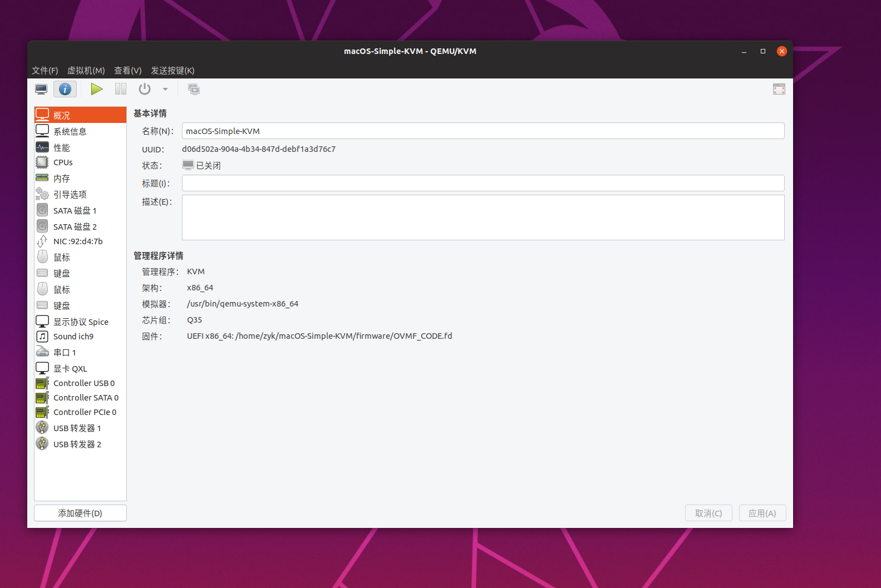This screenshot has height=588, width=881.
Task: Select 概况 overview in hardware list
Action: tap(80, 115)
